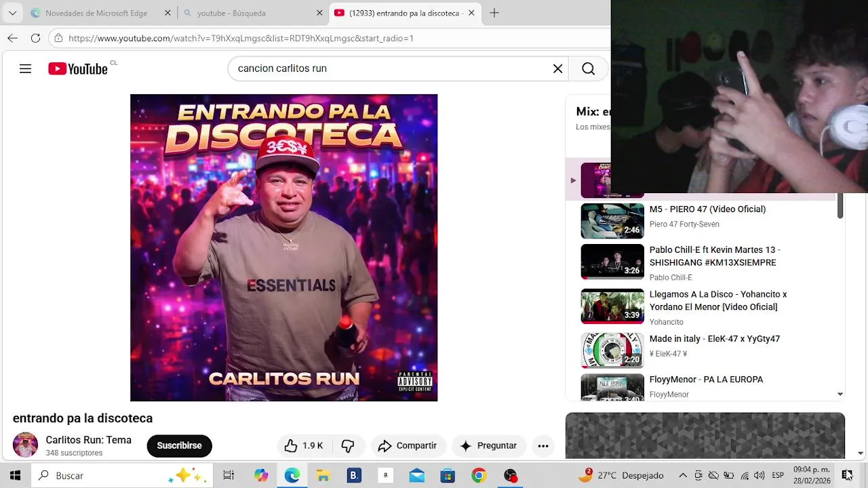
Task: Open the tab actions dropdown chevron
Action: pyautogui.click(x=12, y=13)
